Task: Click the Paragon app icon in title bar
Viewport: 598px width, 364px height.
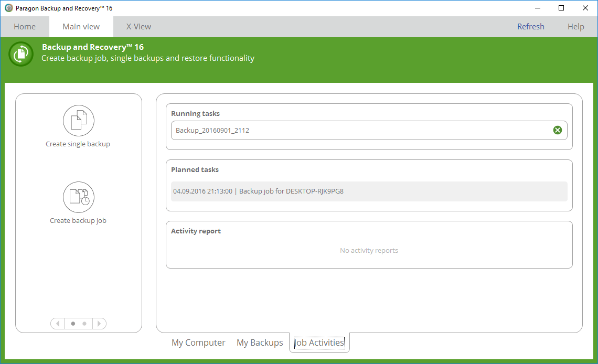Action: click(x=8, y=8)
